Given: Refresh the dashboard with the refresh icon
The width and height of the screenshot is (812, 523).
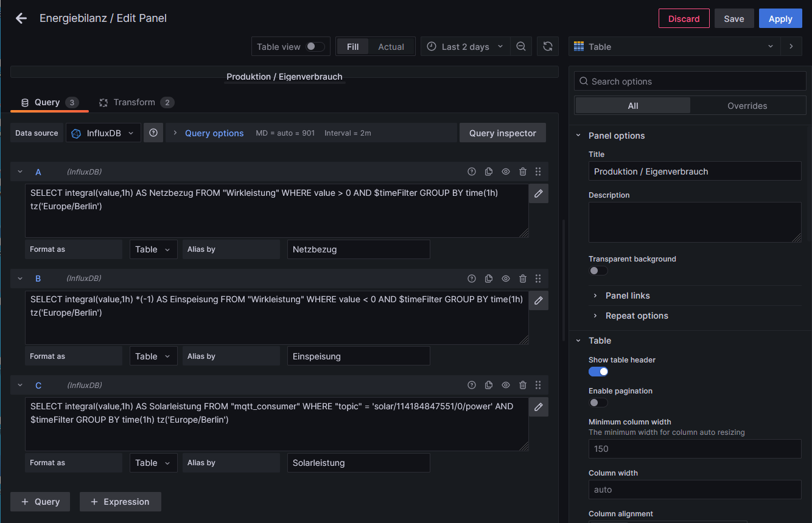Looking at the screenshot, I should pyautogui.click(x=548, y=47).
